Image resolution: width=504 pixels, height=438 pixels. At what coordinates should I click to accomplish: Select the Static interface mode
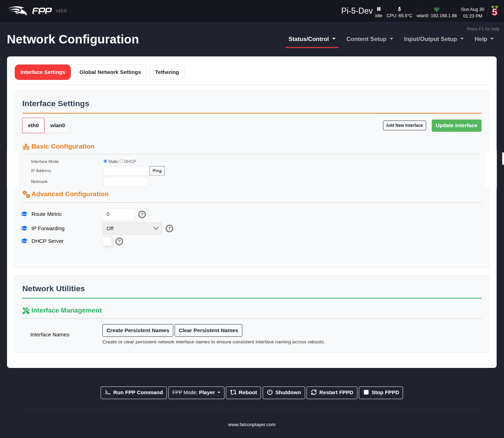coord(105,161)
